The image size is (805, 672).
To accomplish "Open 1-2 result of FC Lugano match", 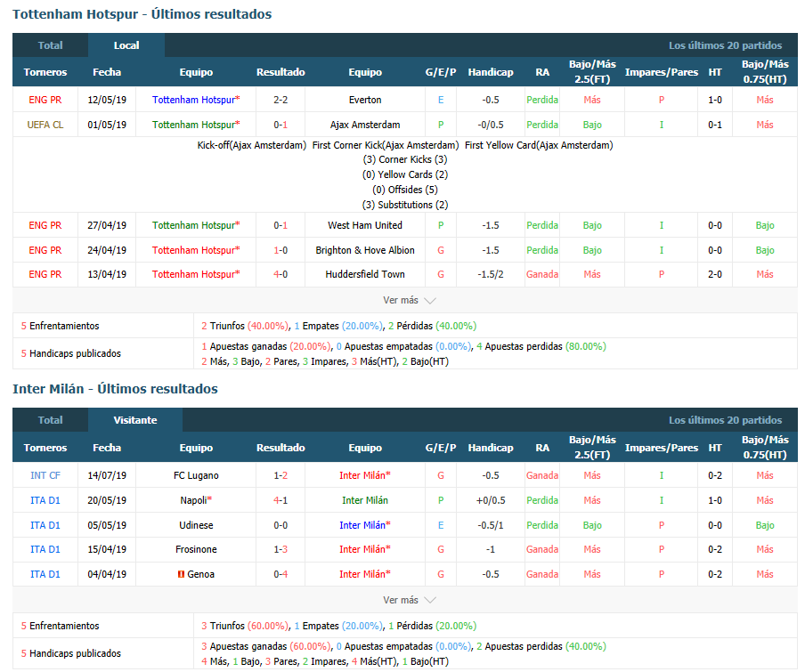I will click(x=281, y=475).
